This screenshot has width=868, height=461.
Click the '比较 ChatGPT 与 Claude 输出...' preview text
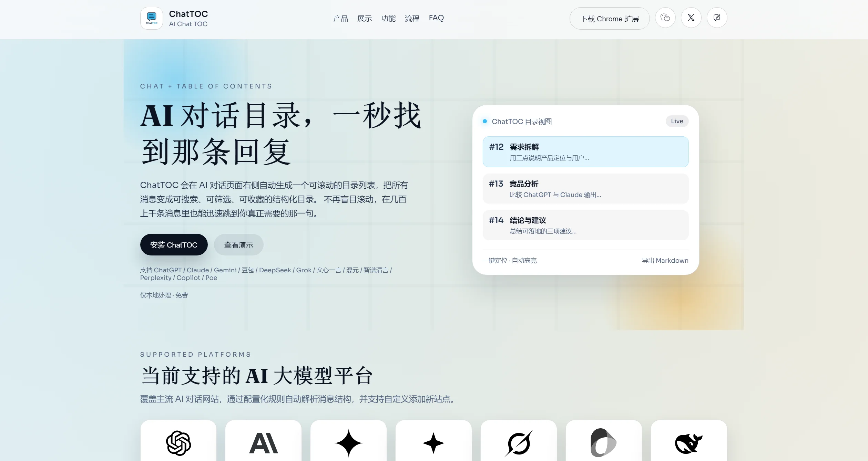coord(555,195)
